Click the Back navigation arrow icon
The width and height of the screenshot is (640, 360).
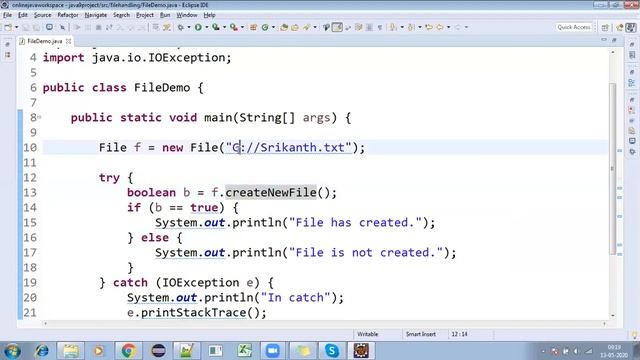(x=440, y=27)
